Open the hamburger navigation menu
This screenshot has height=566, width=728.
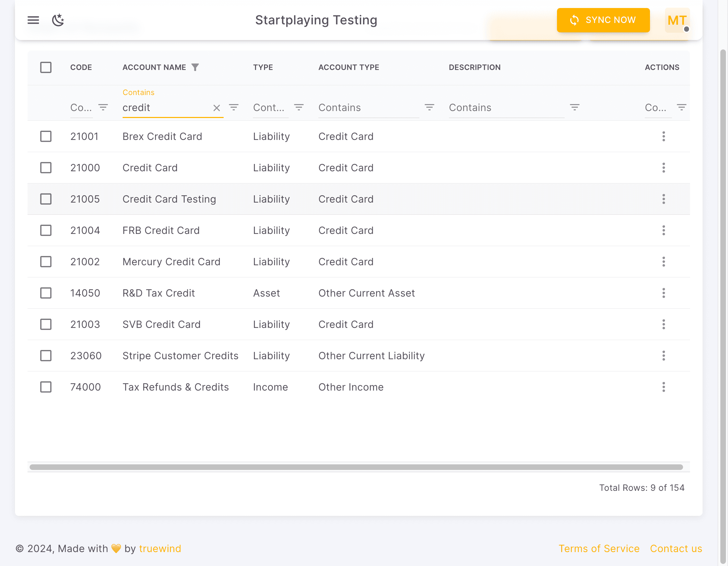click(x=33, y=20)
